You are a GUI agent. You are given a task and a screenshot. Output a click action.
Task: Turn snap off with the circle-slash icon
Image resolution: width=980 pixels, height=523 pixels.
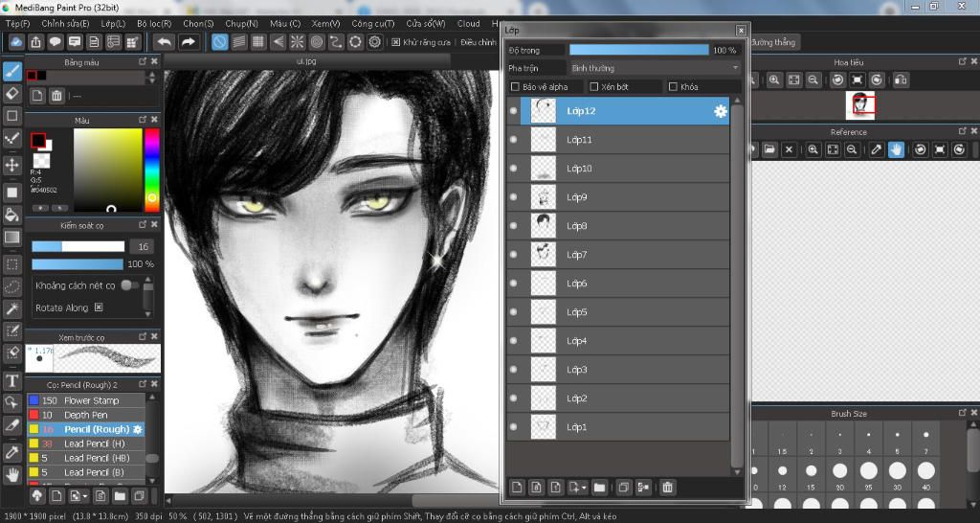pyautogui.click(x=219, y=42)
